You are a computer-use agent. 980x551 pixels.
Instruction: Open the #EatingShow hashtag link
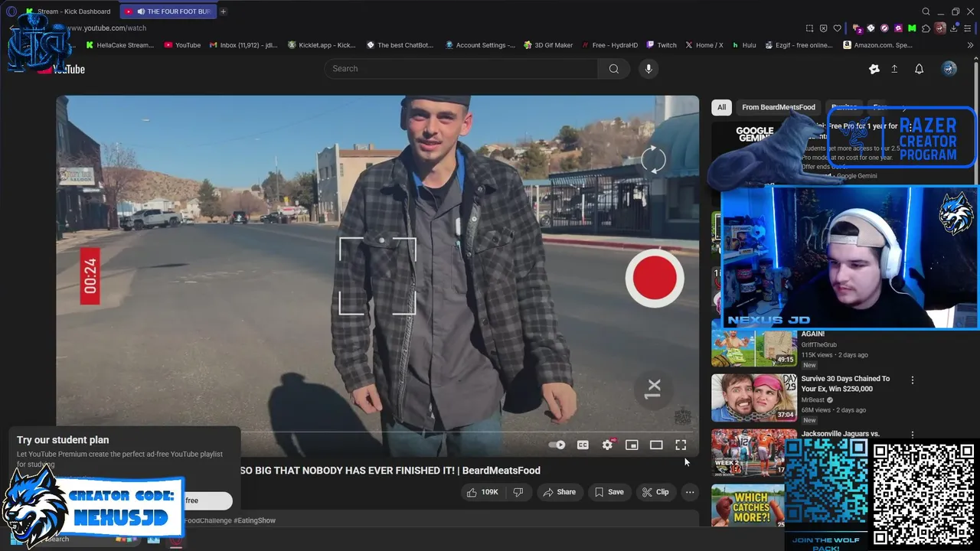[254, 520]
